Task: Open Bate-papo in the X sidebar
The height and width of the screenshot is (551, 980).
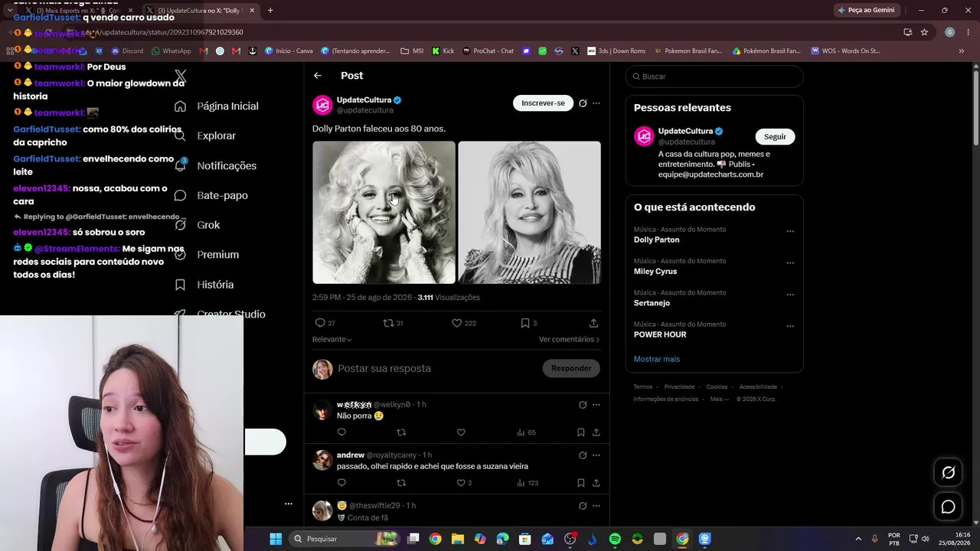Action: (x=222, y=196)
